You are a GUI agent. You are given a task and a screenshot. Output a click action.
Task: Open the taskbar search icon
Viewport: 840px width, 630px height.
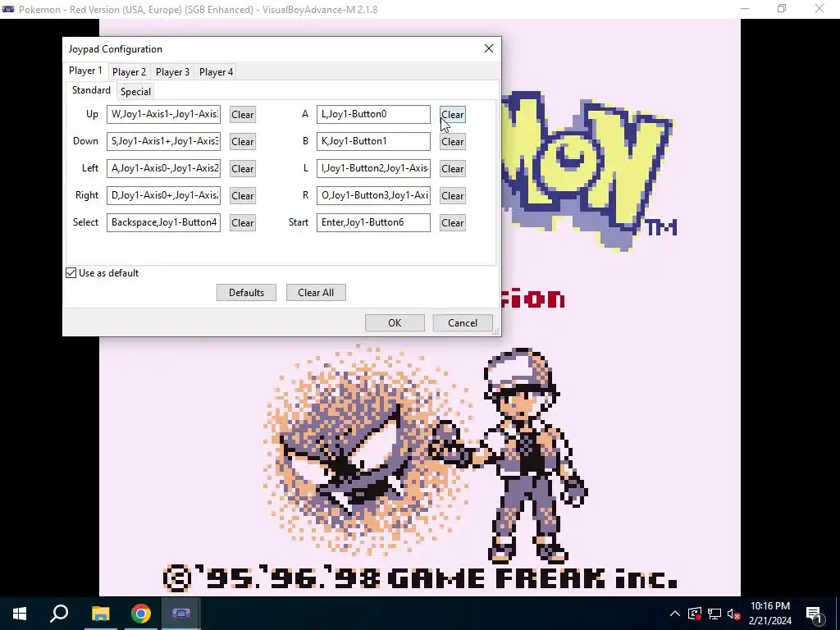click(x=59, y=614)
